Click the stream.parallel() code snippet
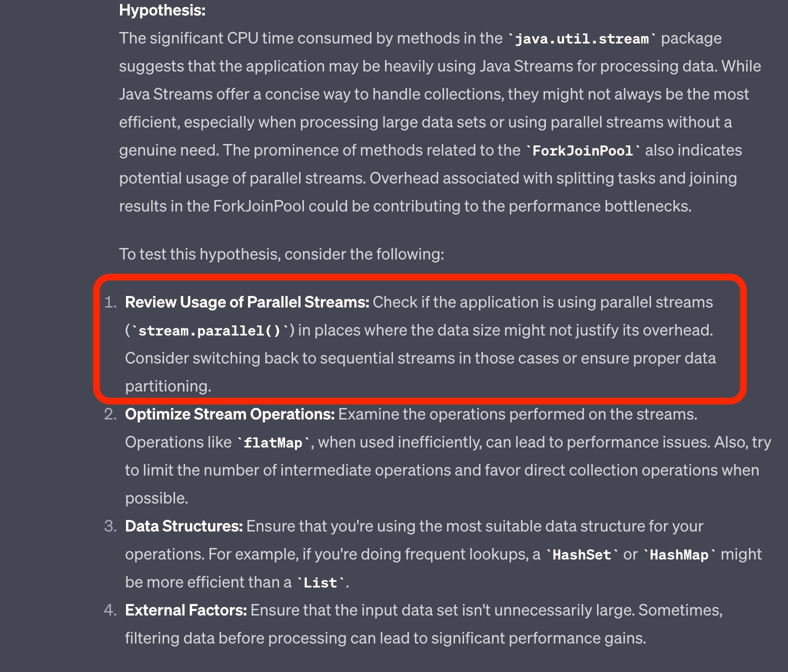This screenshot has height=672, width=788. tap(209, 331)
